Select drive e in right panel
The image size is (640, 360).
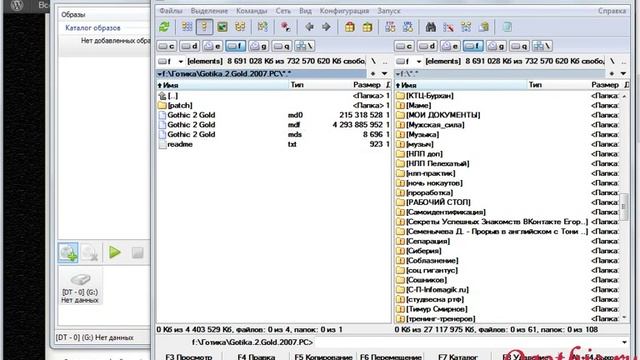click(451, 46)
